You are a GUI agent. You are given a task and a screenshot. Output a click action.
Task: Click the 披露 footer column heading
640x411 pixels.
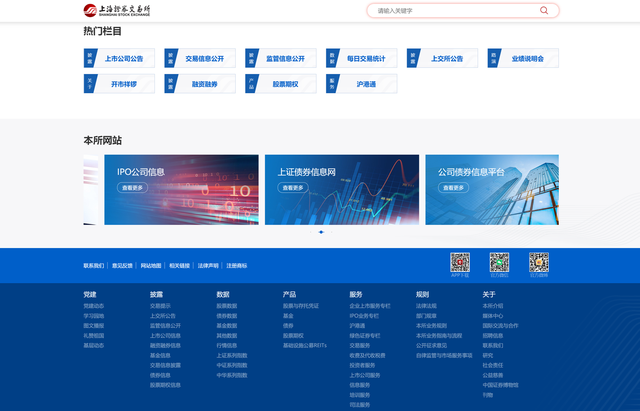click(156, 294)
